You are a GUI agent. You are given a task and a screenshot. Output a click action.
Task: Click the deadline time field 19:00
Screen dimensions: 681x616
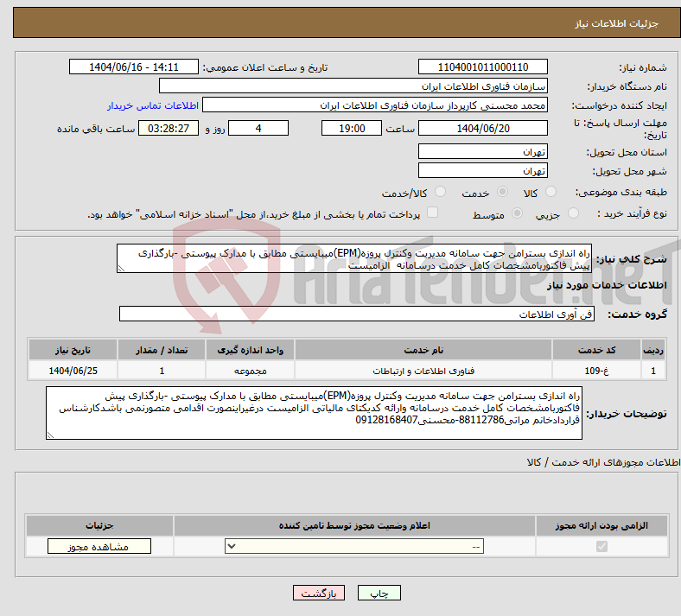pyautogui.click(x=352, y=128)
